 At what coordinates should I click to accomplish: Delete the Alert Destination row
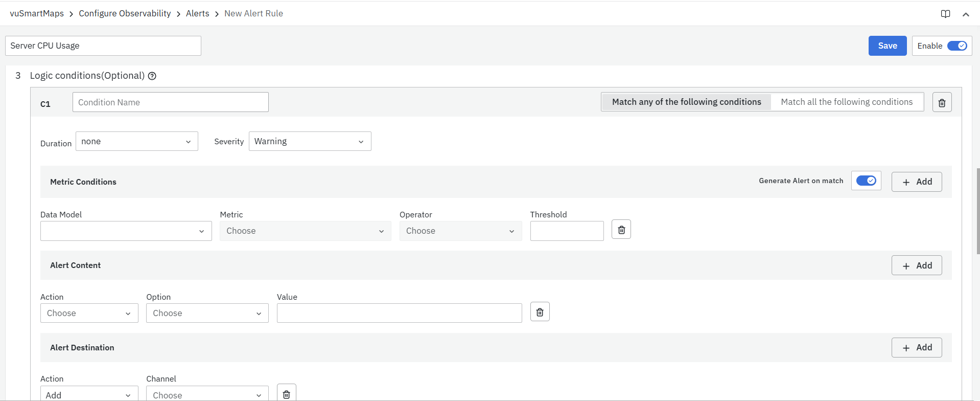point(286,394)
